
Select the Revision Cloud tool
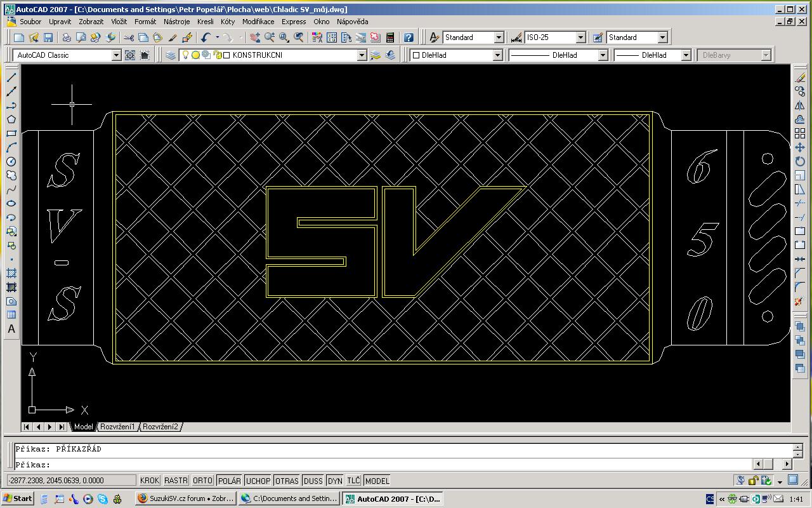tap(11, 175)
